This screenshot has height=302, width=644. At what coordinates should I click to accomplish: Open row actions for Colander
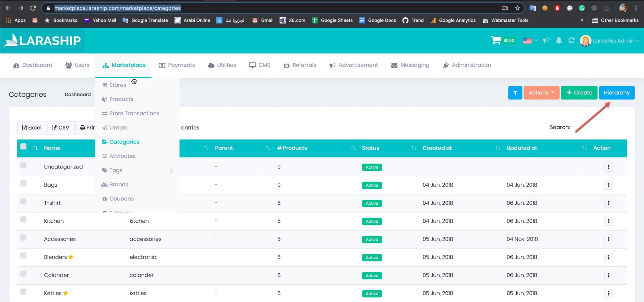[x=608, y=275]
